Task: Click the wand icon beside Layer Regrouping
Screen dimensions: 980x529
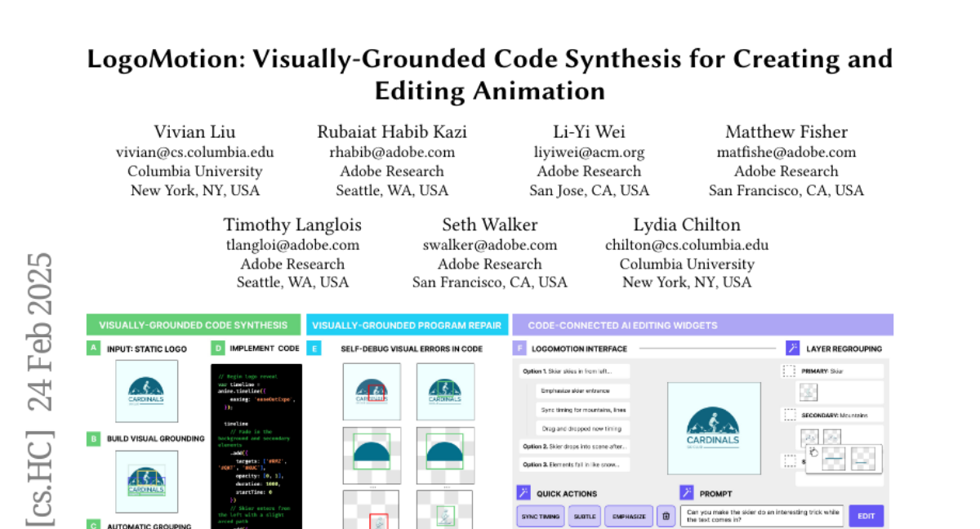Action: tap(792, 348)
